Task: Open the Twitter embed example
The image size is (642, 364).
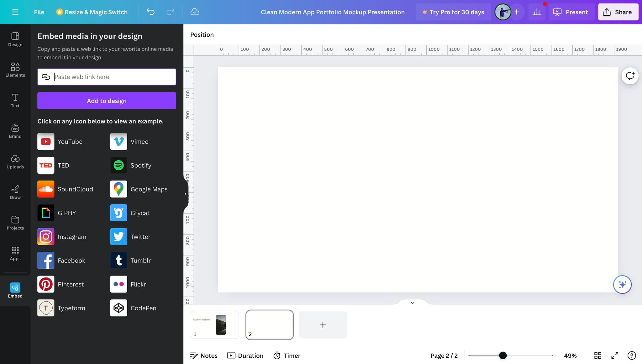Action: coord(118,237)
